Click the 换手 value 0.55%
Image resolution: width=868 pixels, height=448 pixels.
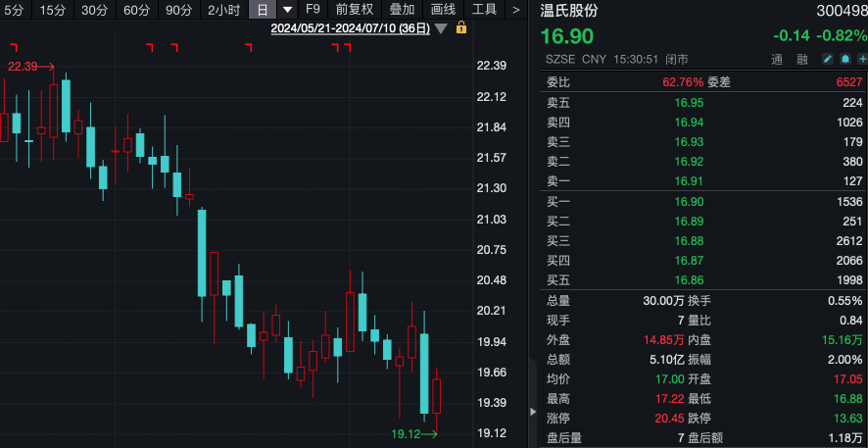845,301
